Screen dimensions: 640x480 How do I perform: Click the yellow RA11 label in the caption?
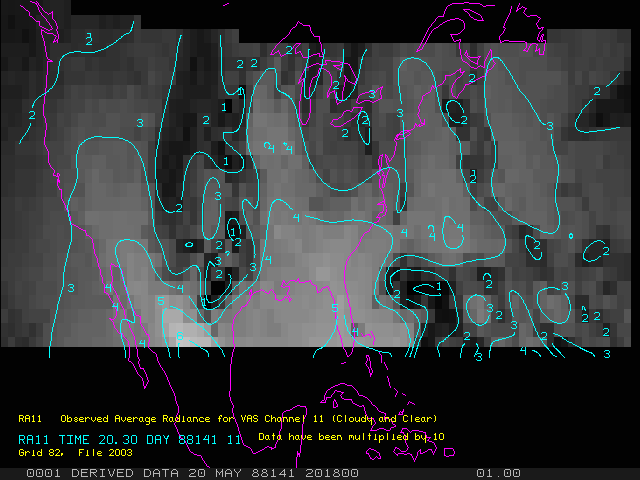[29, 418]
